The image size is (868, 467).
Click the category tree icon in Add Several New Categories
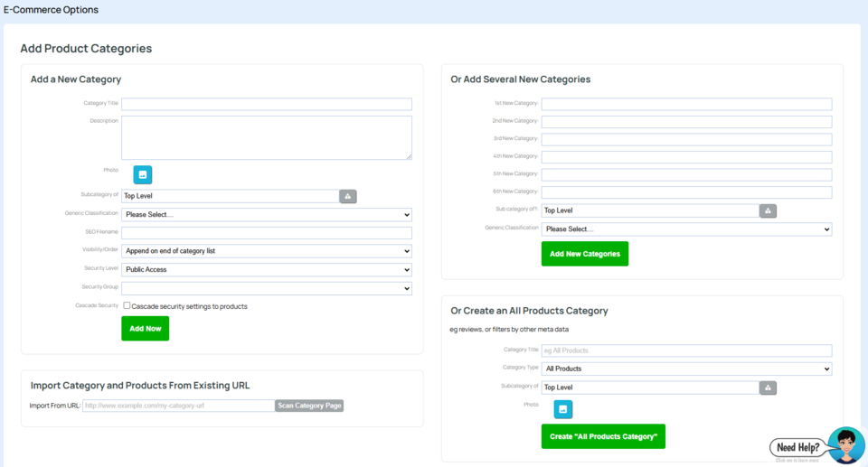pyautogui.click(x=768, y=210)
